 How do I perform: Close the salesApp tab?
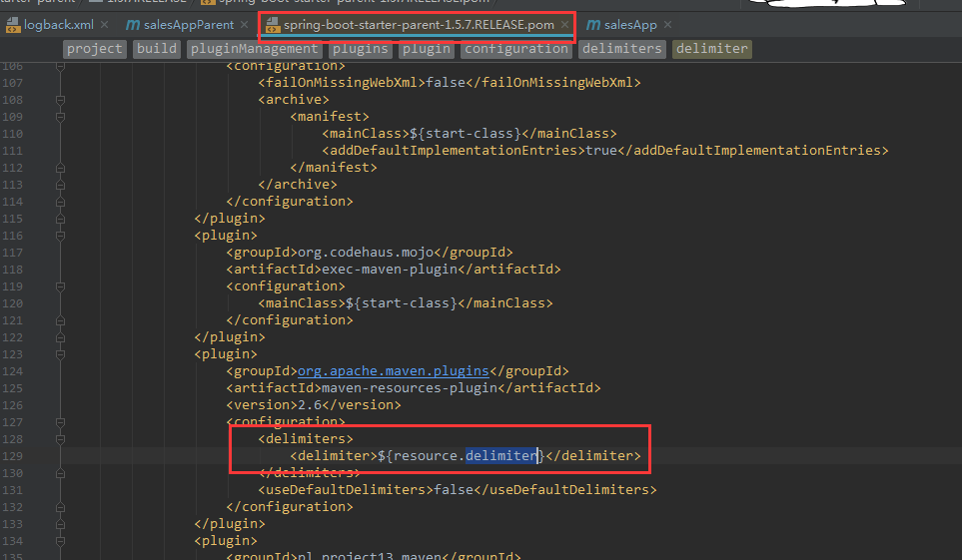(x=667, y=25)
